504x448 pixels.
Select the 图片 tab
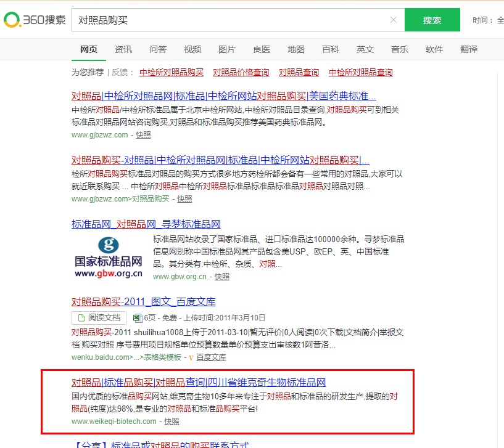[x=226, y=49]
